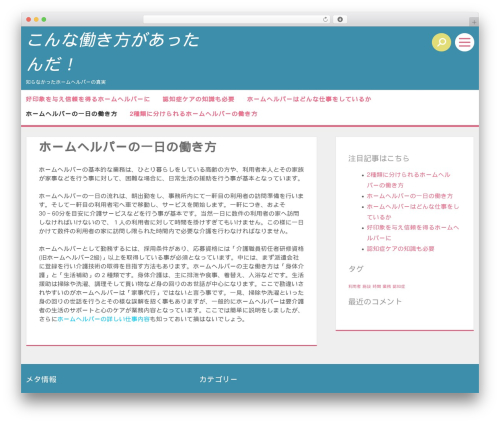Reload the page with the browser refresh icon

click(x=325, y=20)
